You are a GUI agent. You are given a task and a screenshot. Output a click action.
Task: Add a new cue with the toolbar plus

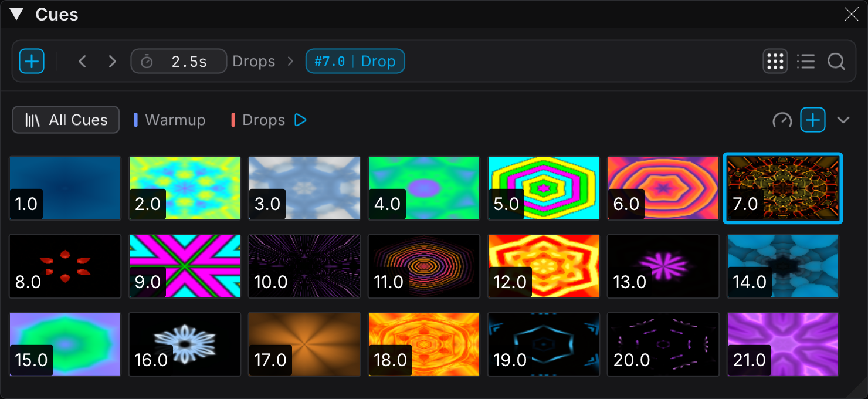32,61
